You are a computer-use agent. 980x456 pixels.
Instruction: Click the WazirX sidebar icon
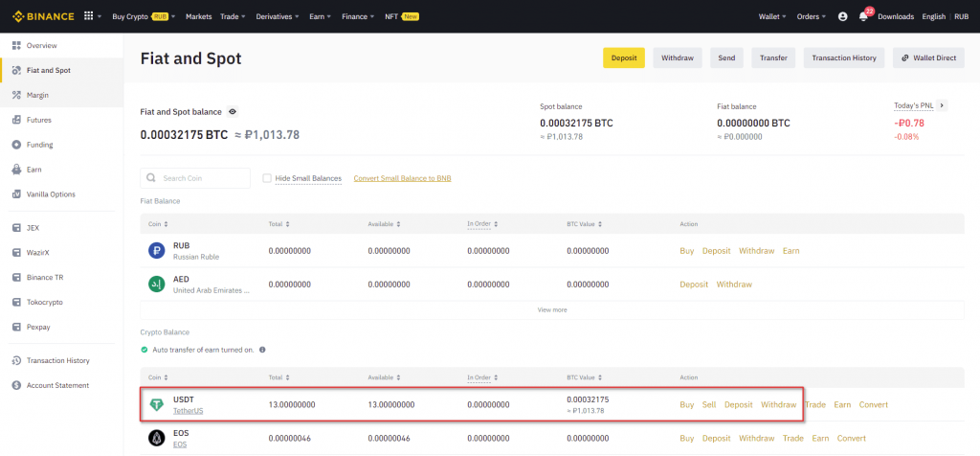point(17,253)
